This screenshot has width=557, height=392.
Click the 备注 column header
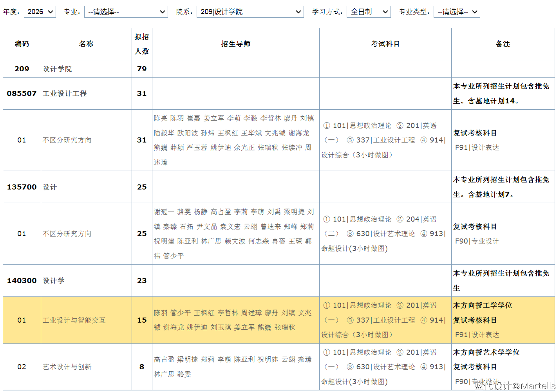pyautogui.click(x=503, y=44)
